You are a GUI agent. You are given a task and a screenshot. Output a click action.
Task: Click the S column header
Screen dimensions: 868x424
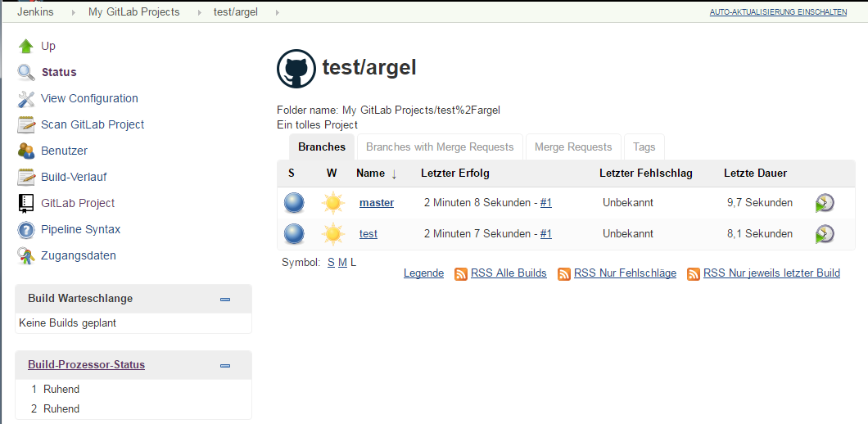tap(292, 174)
